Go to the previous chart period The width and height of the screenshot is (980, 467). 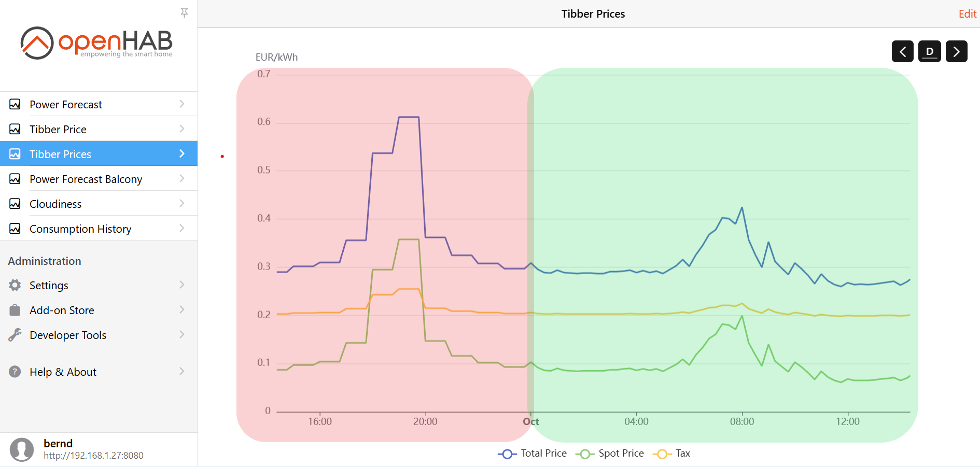click(x=903, y=51)
